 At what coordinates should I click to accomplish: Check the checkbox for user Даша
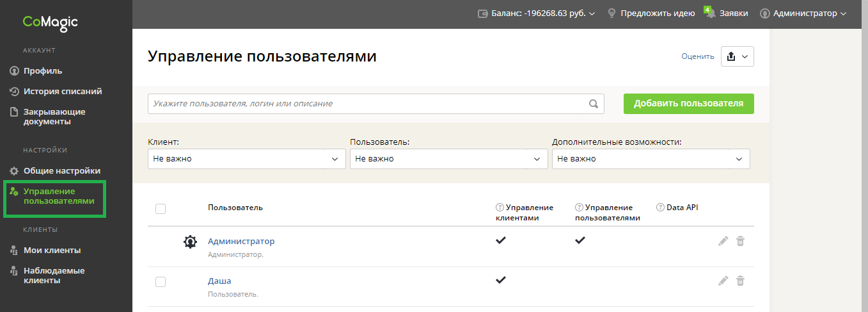[161, 282]
